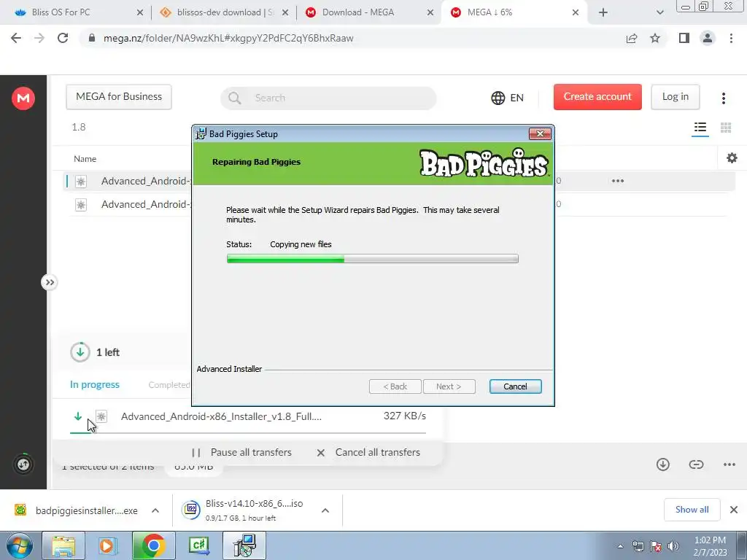
Task: Click Show all downloads
Action: click(692, 510)
